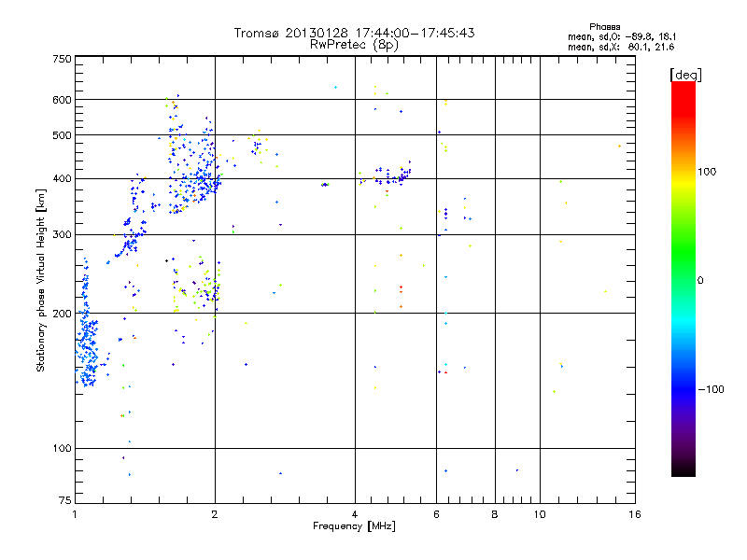Click the 'Frequency [MHz]' axis label
Viewport: 747px width, 560px height.
[354, 526]
